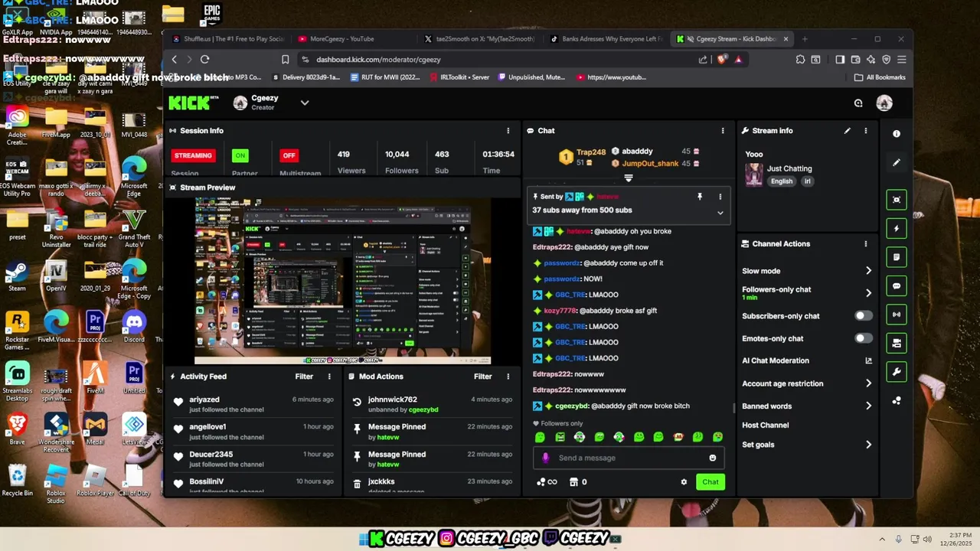
Task: Toggle the chat bubble widget icon in the sidebar
Action: (x=897, y=286)
